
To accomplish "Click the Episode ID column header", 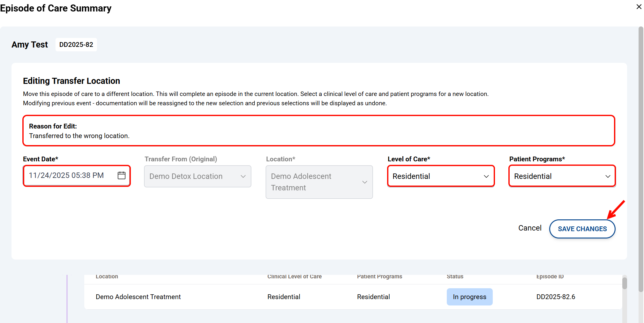I will pyautogui.click(x=550, y=277).
